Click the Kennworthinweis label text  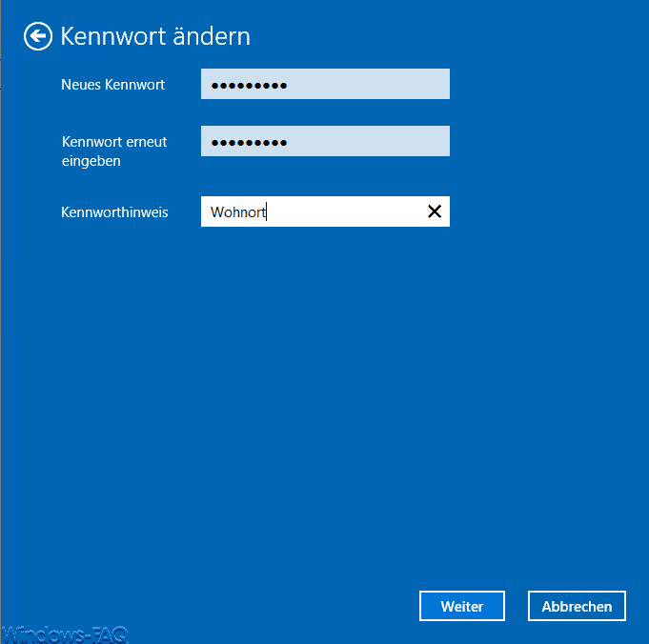(x=114, y=211)
